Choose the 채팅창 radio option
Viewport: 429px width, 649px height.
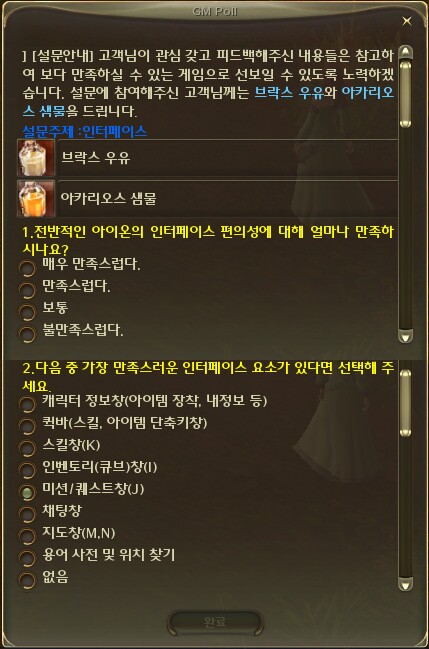coord(27,514)
